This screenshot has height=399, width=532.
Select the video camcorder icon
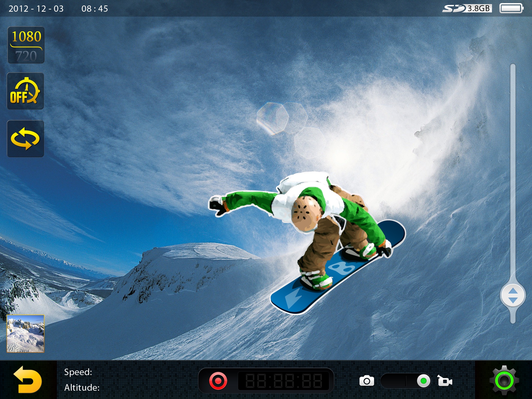pos(445,381)
